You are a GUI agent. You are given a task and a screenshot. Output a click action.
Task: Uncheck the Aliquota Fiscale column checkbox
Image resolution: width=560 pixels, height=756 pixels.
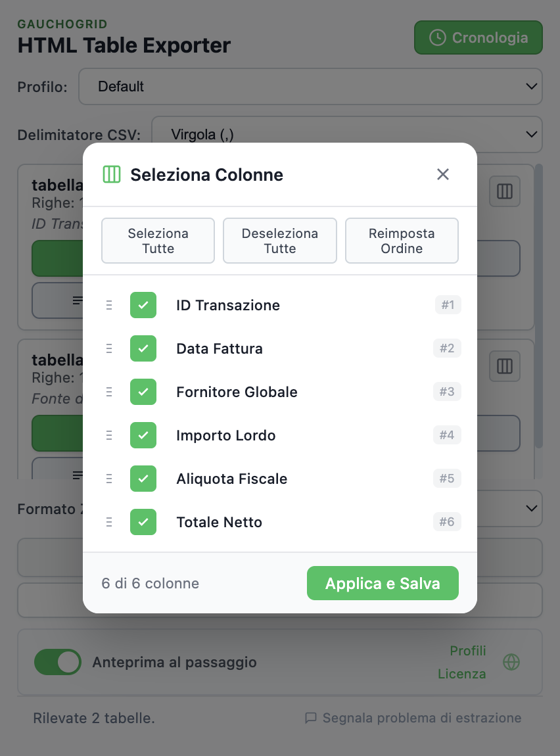tap(143, 479)
